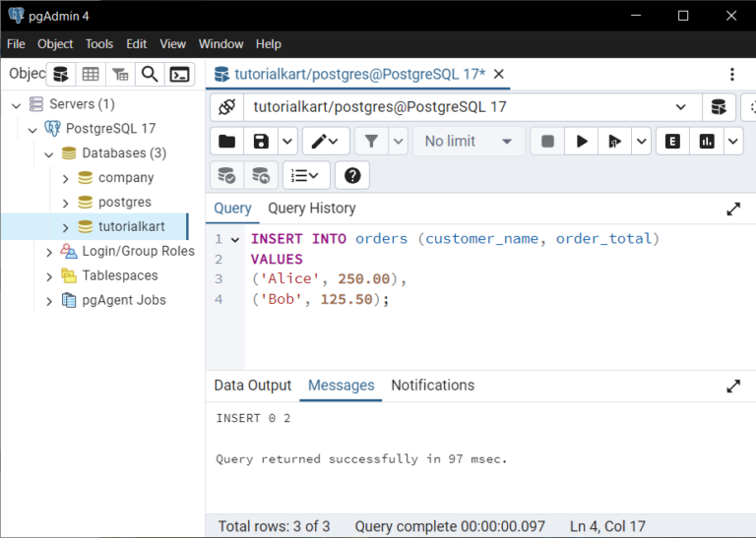Screen dimensions: 756x538
Task: Open View Data grid icon in Object Explorer toolbar
Action: coord(91,74)
